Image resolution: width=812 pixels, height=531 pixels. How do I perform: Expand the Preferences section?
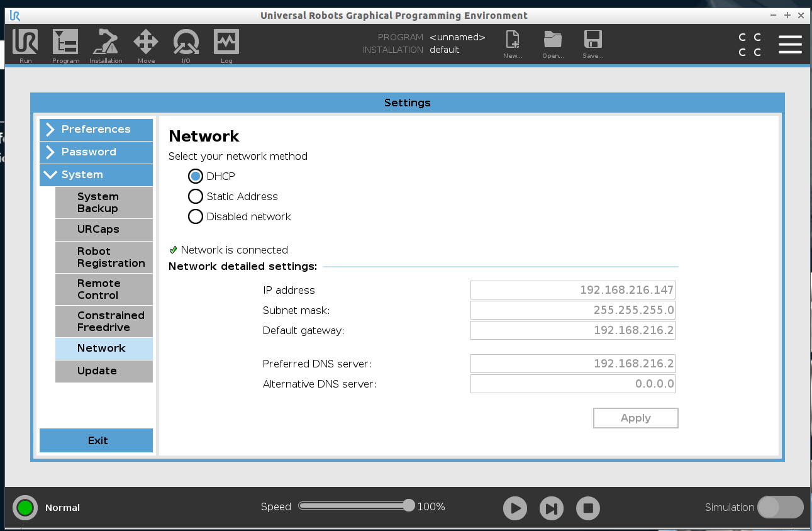(x=96, y=130)
